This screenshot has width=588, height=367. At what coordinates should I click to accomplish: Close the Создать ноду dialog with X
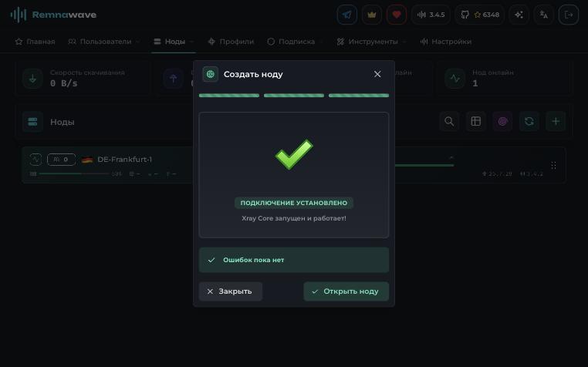point(377,74)
